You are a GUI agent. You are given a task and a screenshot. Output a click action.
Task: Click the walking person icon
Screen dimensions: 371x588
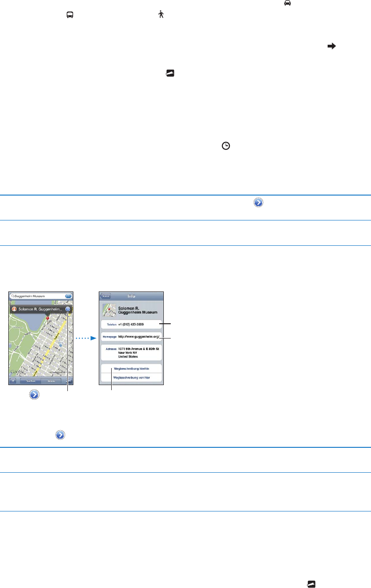click(161, 15)
